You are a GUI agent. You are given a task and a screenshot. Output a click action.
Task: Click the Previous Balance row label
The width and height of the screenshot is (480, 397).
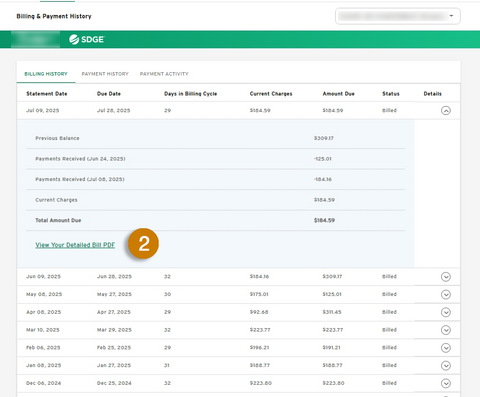coord(57,138)
